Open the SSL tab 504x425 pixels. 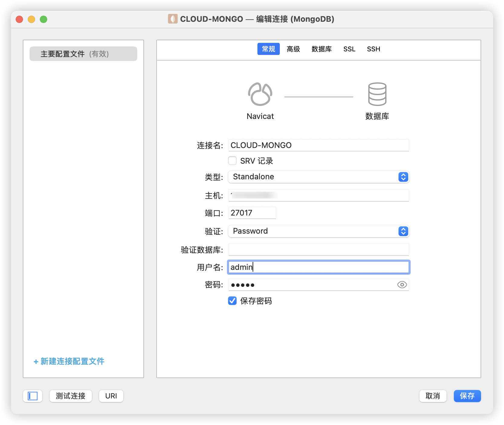pyautogui.click(x=349, y=49)
